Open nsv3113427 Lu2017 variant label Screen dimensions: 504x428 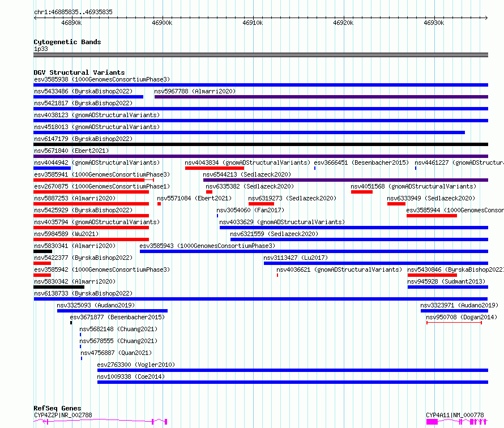[296, 258]
